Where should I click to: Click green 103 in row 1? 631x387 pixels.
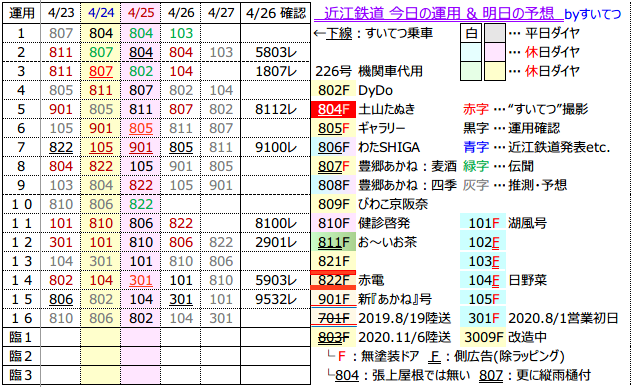pyautogui.click(x=181, y=33)
